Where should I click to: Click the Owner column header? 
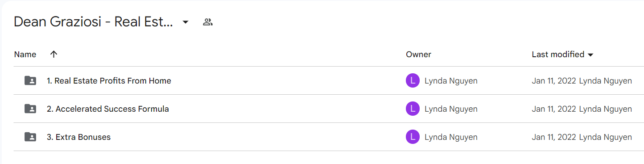[x=418, y=55]
